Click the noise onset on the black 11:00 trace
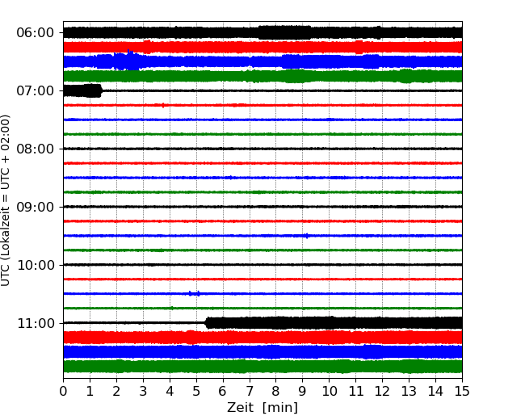 point(207,323)
